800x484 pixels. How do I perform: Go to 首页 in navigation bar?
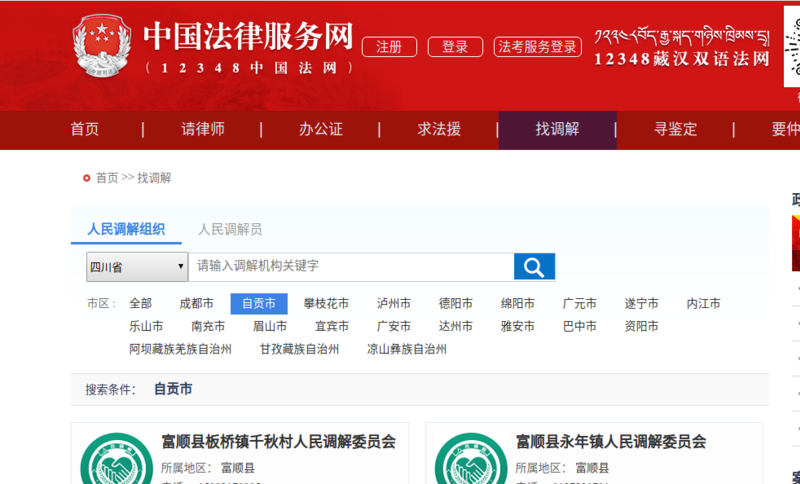coord(85,129)
